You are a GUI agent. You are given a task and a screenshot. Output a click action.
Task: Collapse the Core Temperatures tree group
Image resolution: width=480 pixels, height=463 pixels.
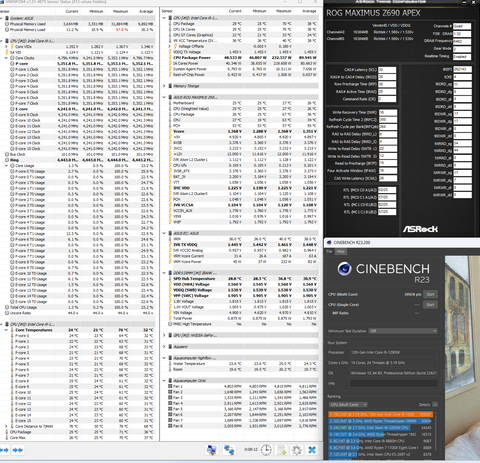pos(6,330)
